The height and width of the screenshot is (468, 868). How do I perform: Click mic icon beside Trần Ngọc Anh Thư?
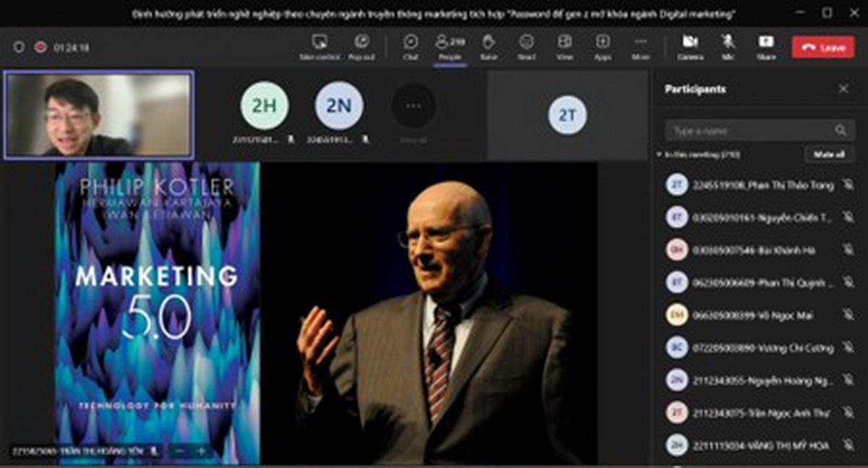coord(848,412)
